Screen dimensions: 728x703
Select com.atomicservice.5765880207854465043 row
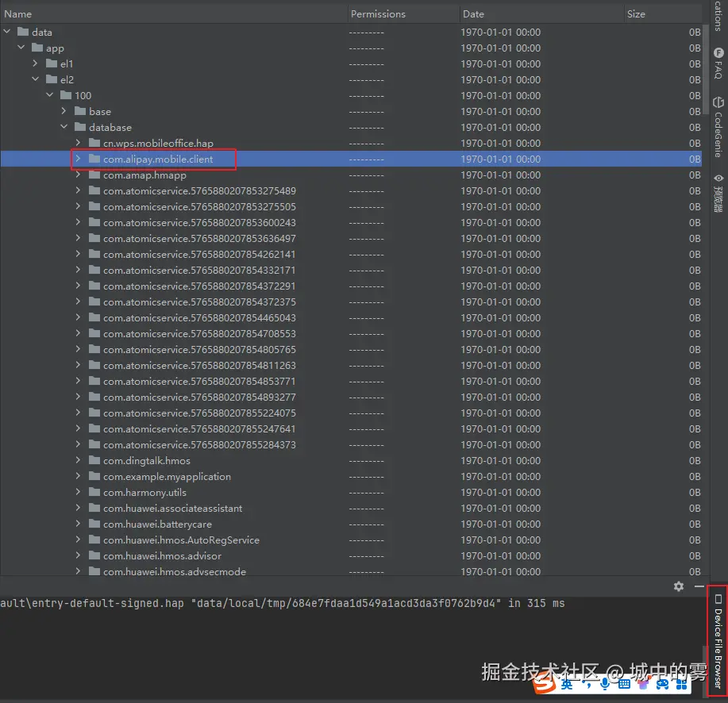pos(351,317)
